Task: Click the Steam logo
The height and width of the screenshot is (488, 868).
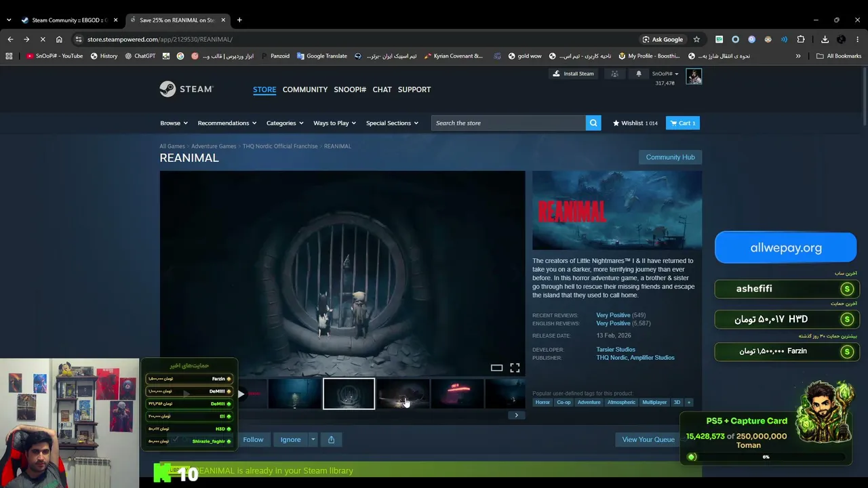Action: point(186,89)
